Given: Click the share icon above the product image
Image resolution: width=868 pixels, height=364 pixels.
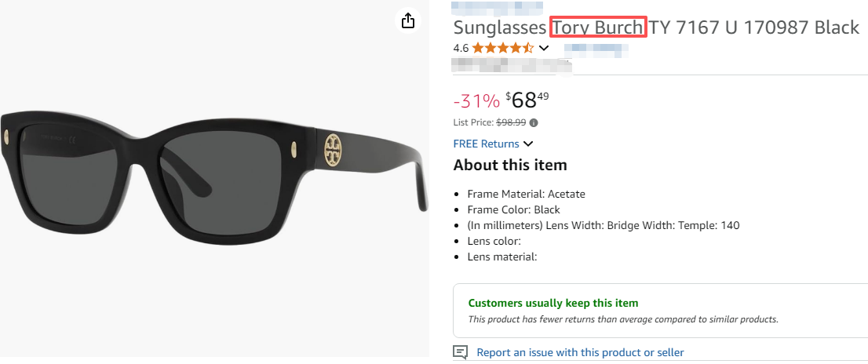Looking at the screenshot, I should (408, 21).
